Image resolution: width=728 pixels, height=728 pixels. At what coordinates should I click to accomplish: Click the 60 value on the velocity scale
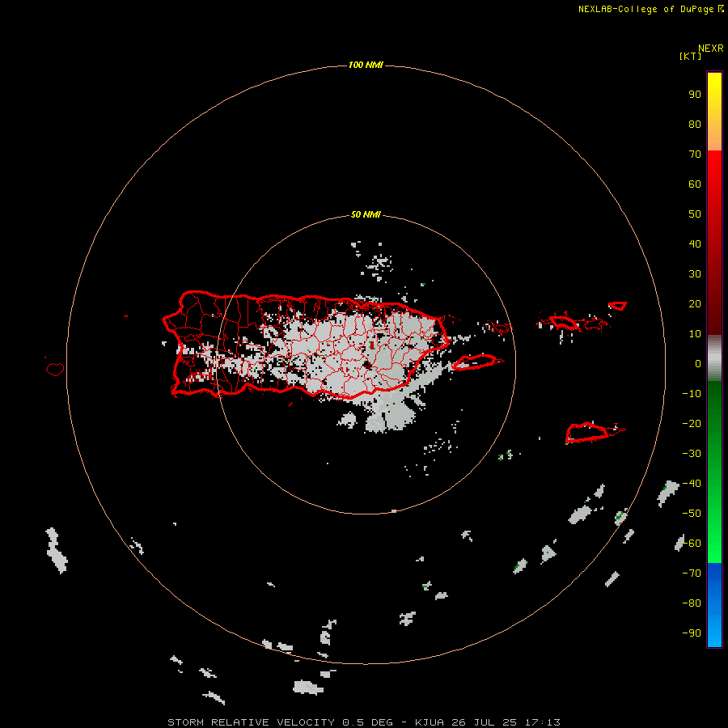(695, 184)
